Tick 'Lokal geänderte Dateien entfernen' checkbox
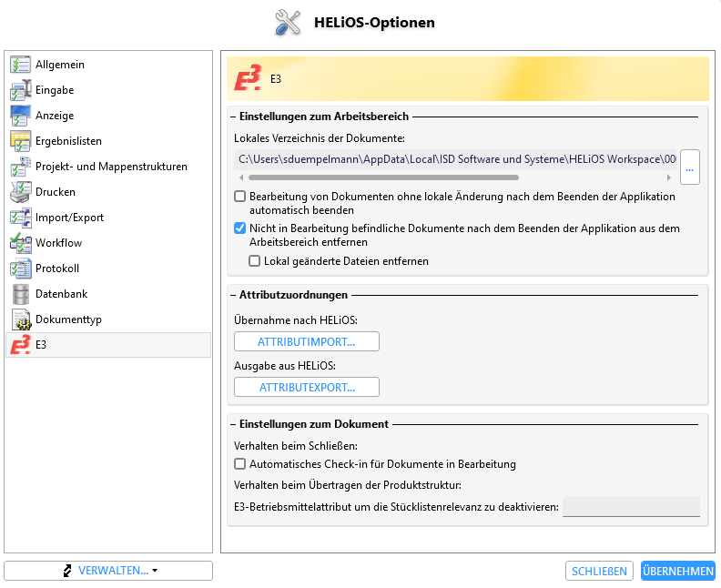721x588 pixels. click(x=255, y=261)
